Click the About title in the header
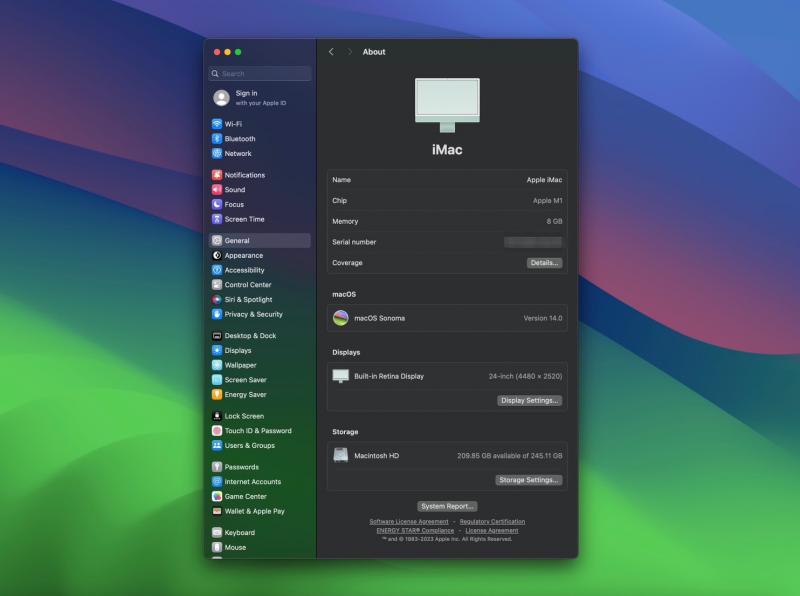The height and width of the screenshot is (596, 800). tap(374, 52)
